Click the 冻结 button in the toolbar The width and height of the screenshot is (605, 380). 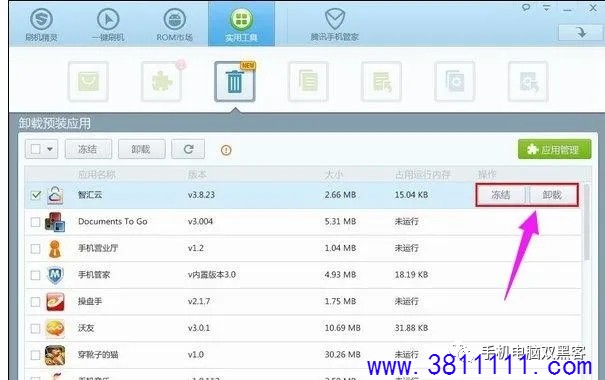(x=88, y=149)
